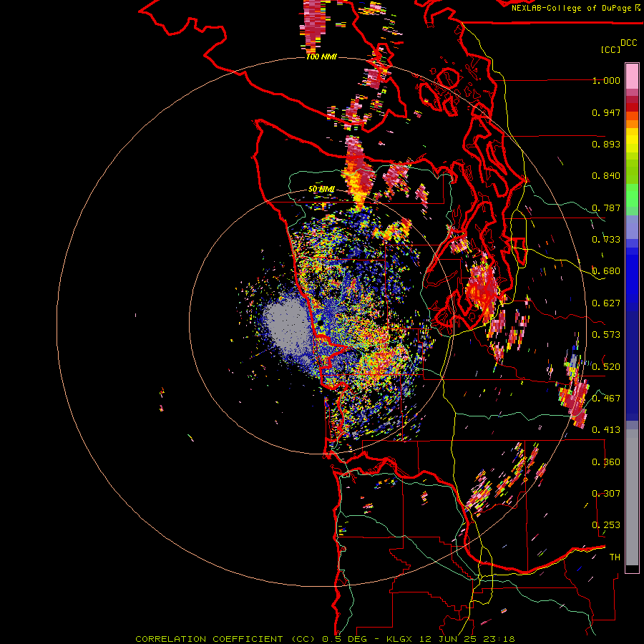Click the CORRELATION COEFFICIENT (CC) caption text

point(225,639)
